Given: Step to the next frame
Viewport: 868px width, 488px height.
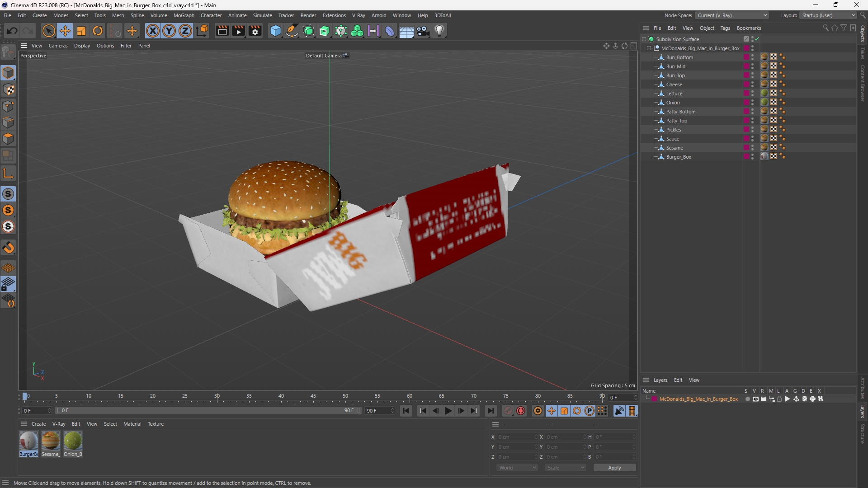Looking at the screenshot, I should 461,411.
